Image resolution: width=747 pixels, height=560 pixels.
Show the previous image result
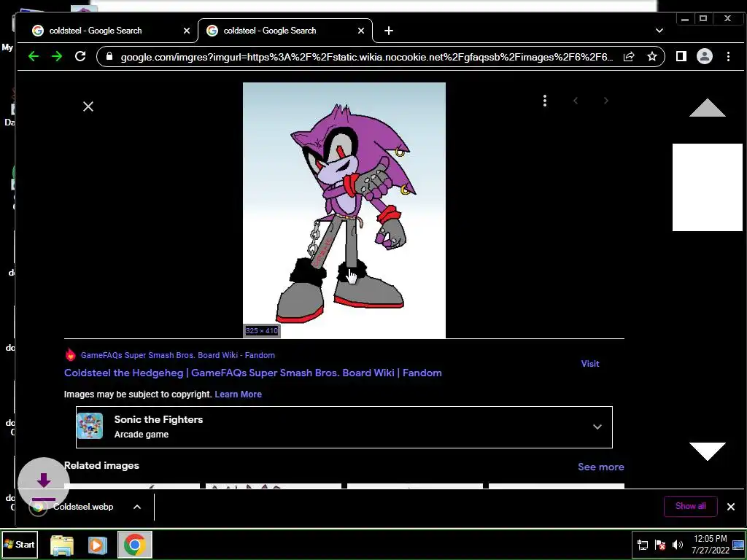576,101
